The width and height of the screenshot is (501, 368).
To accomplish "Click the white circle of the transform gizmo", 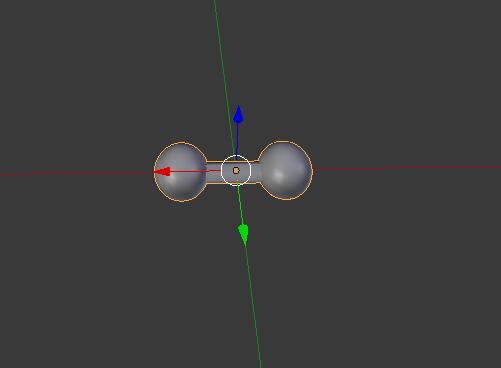I will pyautogui.click(x=236, y=170).
